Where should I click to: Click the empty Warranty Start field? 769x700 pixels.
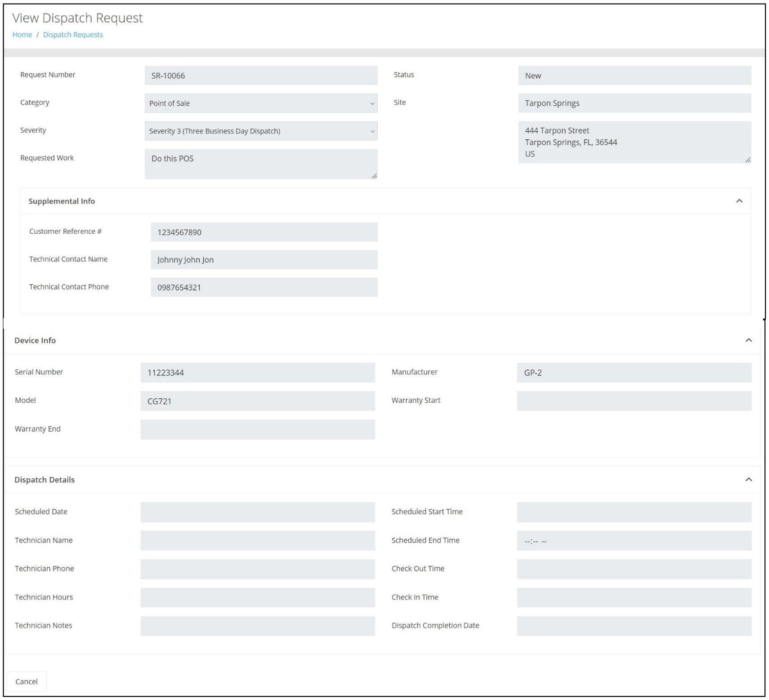point(634,401)
